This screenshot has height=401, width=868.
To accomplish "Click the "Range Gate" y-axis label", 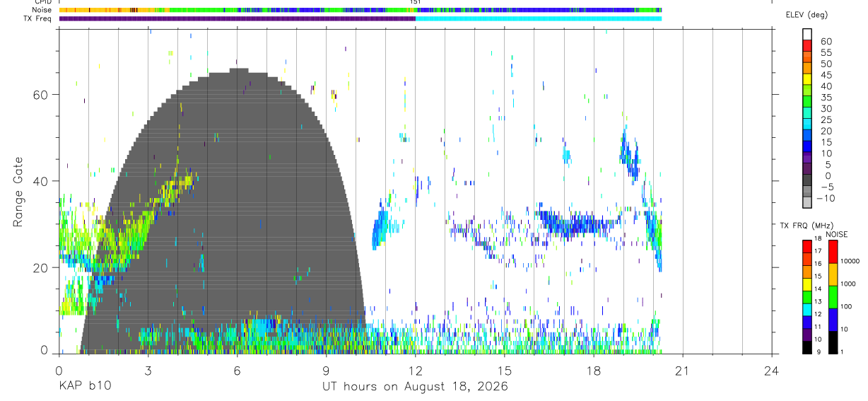I will pos(18,192).
